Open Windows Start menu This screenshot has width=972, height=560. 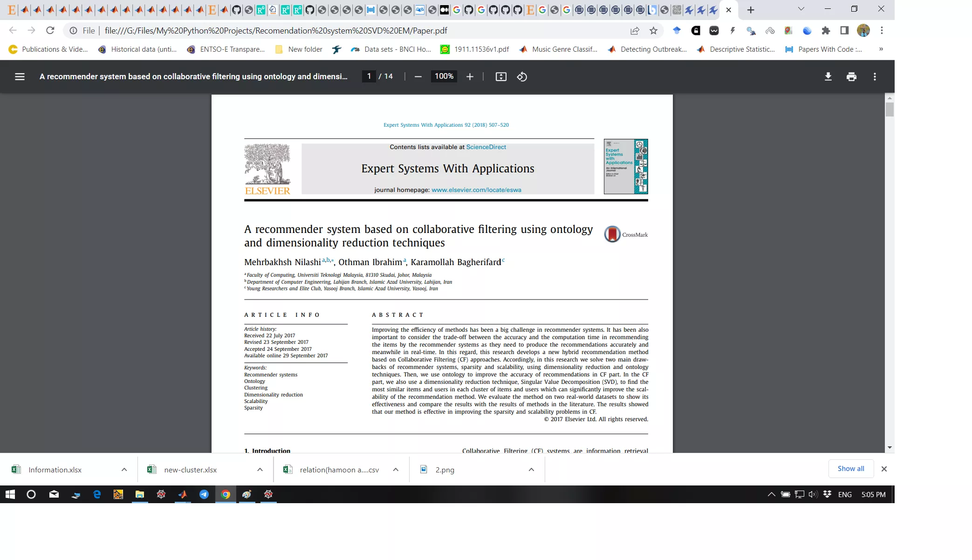[10, 494]
